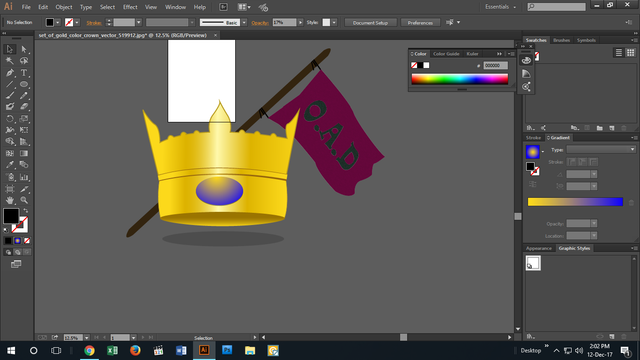Screen dimensions: 640x360
Task: Select the Slice tool
Action: coord(24,189)
